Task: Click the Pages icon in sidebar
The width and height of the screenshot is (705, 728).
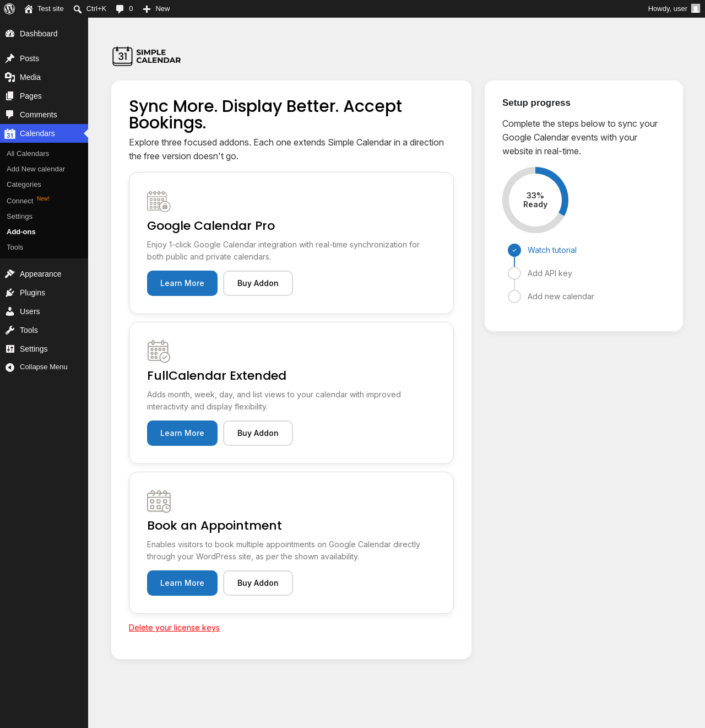Action: click(x=10, y=96)
